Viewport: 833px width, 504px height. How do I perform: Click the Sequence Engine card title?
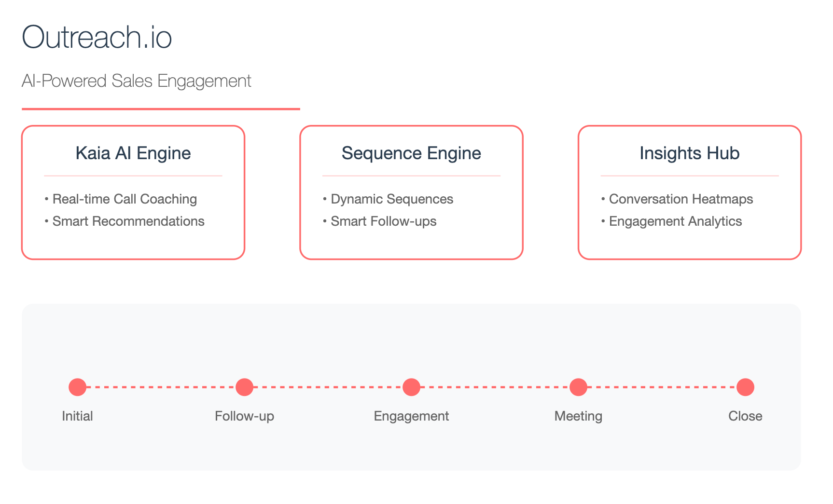click(x=411, y=153)
